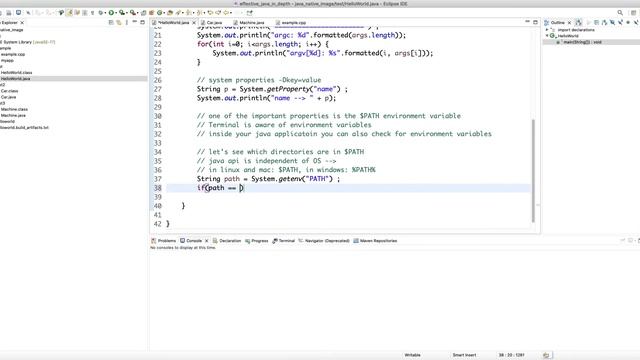640x360 pixels.
Task: Click the Collapse All icon in Package Explorer
Action: [x=110, y=22]
